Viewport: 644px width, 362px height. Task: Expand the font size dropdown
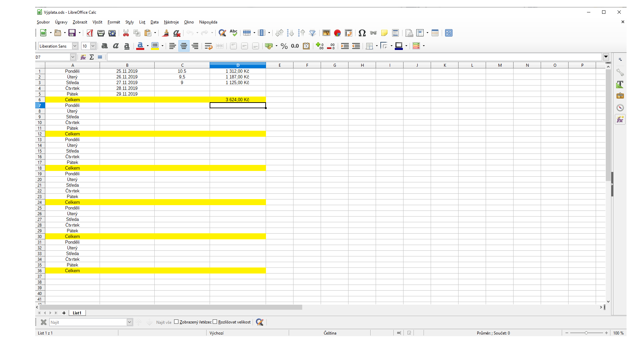pyautogui.click(x=93, y=46)
